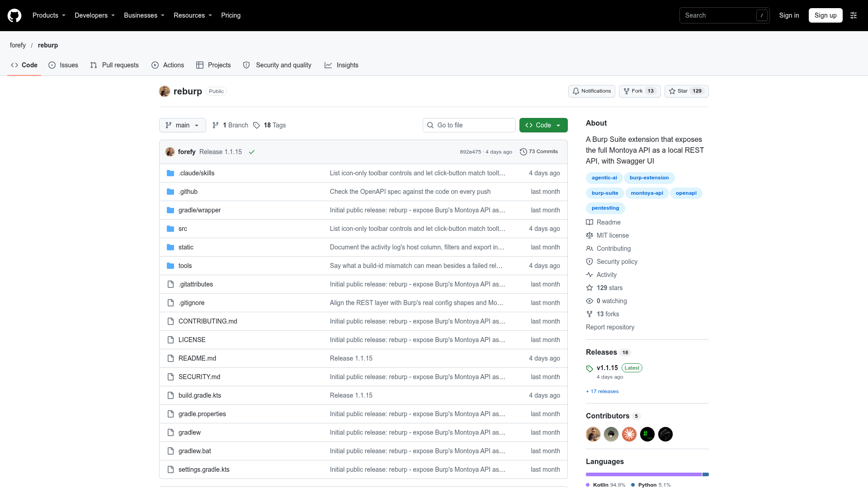868x488 pixels.
Task: Click the orange starburst contributor avatar
Action: pyautogui.click(x=629, y=434)
